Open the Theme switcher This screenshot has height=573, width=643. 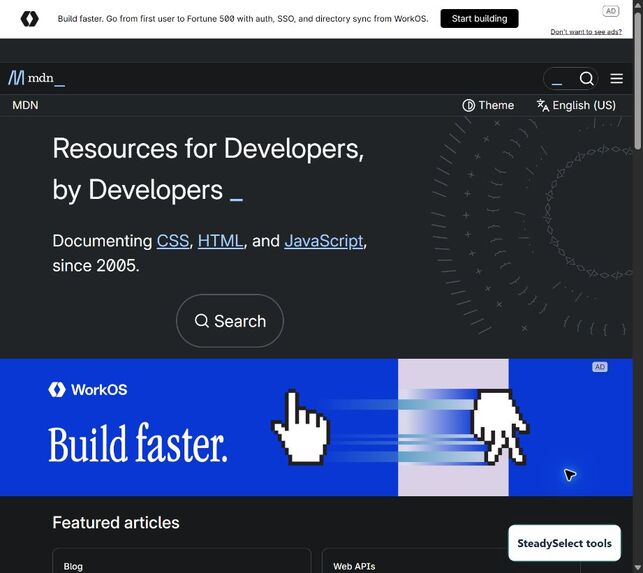(x=488, y=105)
